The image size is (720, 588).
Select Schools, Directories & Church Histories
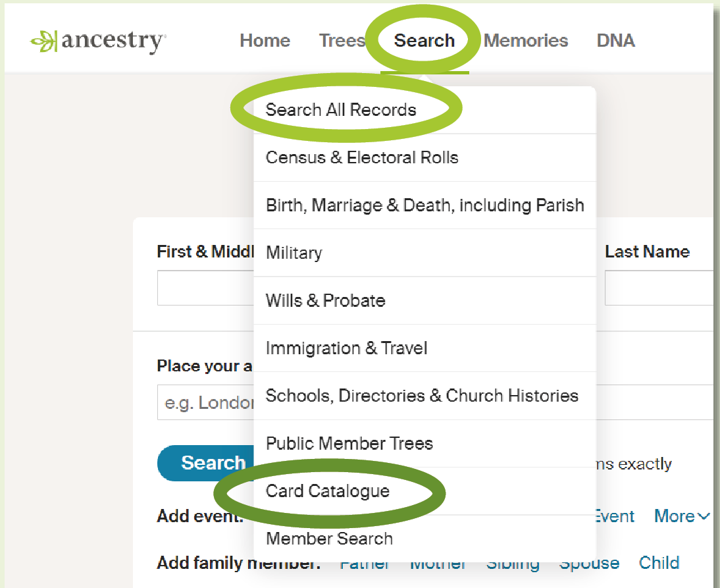(422, 396)
